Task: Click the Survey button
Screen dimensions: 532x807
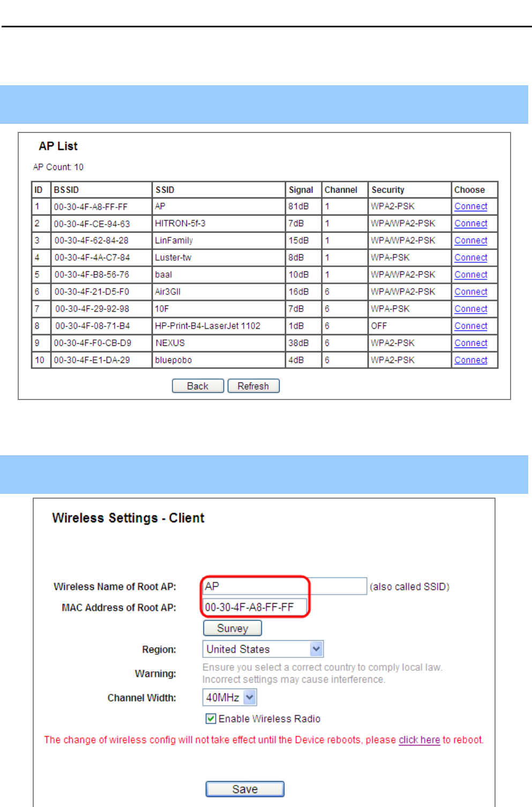Action: click(x=233, y=628)
